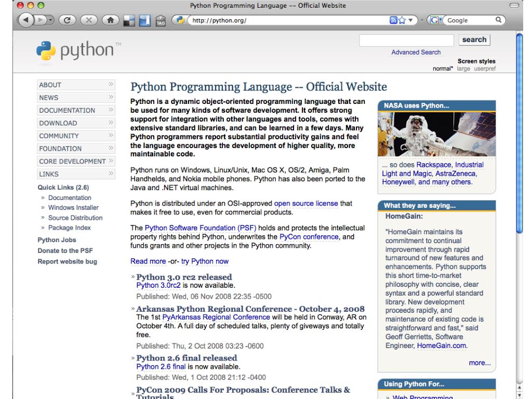Open the Python 3.0 rc2 released headline
The width and height of the screenshot is (532, 399).
[184, 277]
